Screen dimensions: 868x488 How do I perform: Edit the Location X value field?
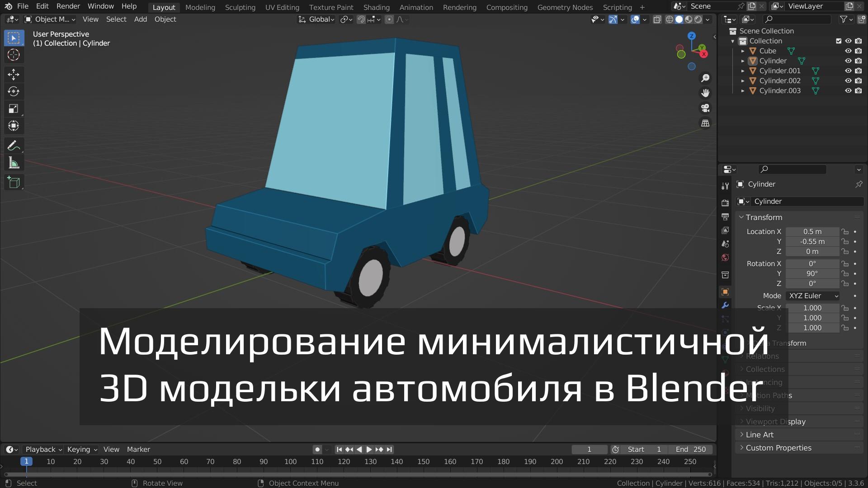[x=812, y=231]
